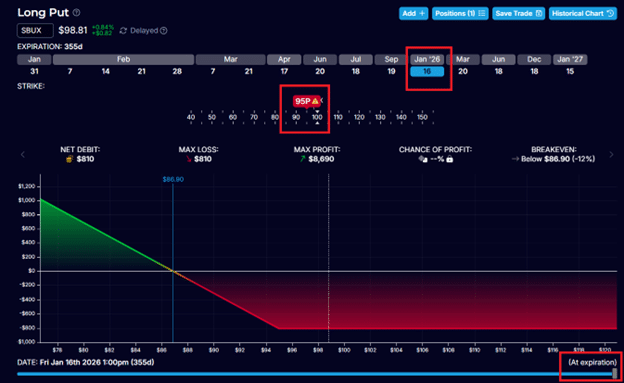
Task: Click the warning icon on the 95P tag
Action: (x=315, y=101)
